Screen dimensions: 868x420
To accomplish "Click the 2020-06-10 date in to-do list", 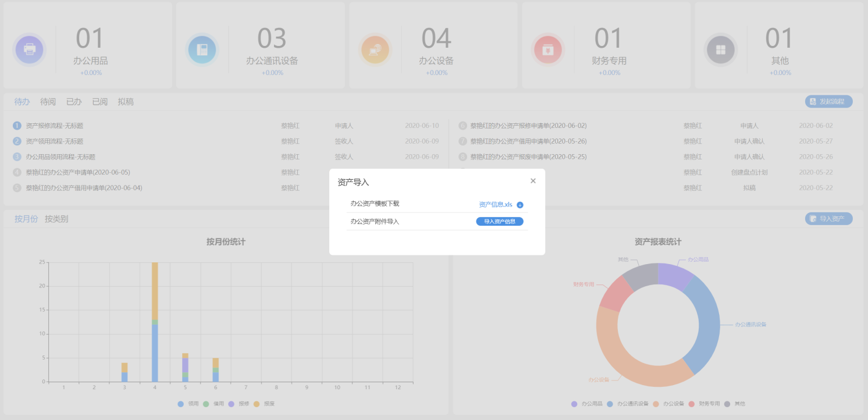I will (422, 126).
